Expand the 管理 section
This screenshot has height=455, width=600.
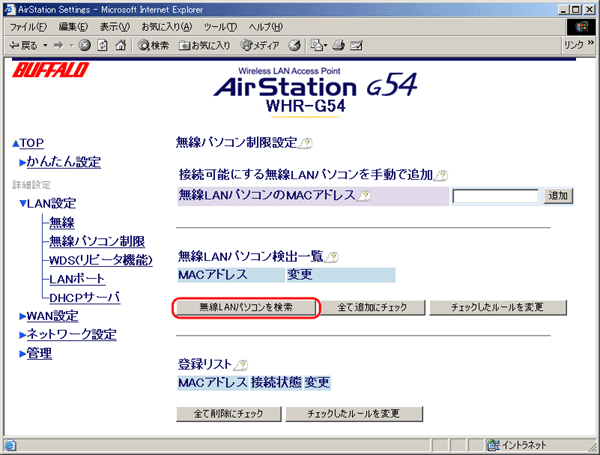point(23,354)
